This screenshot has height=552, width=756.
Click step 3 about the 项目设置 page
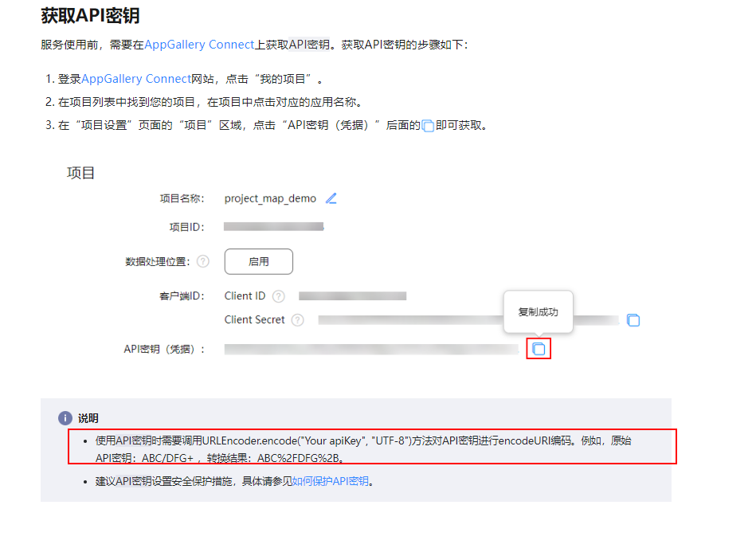(x=267, y=125)
